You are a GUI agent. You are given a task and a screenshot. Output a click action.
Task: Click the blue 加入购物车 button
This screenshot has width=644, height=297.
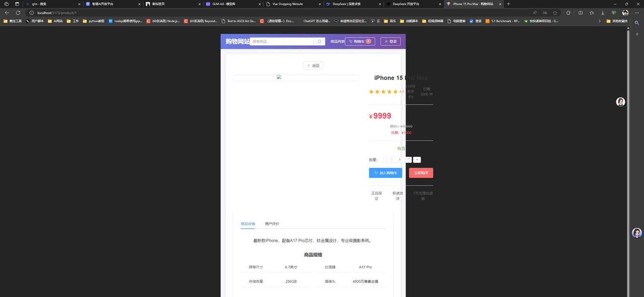click(x=385, y=172)
